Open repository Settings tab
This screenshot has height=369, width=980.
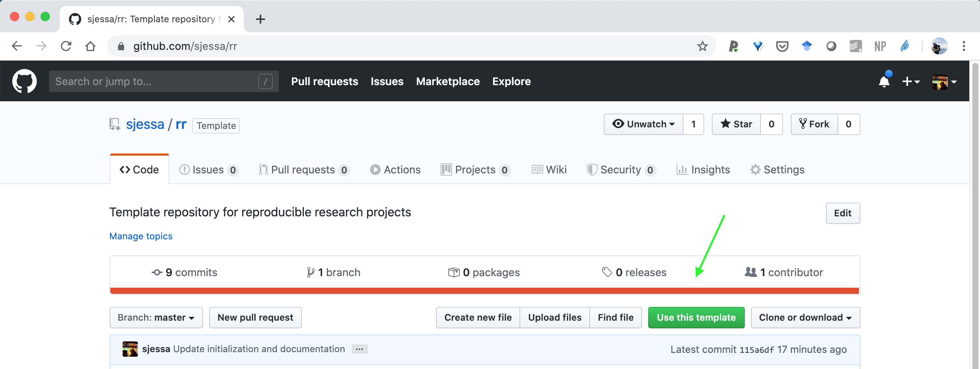point(777,170)
